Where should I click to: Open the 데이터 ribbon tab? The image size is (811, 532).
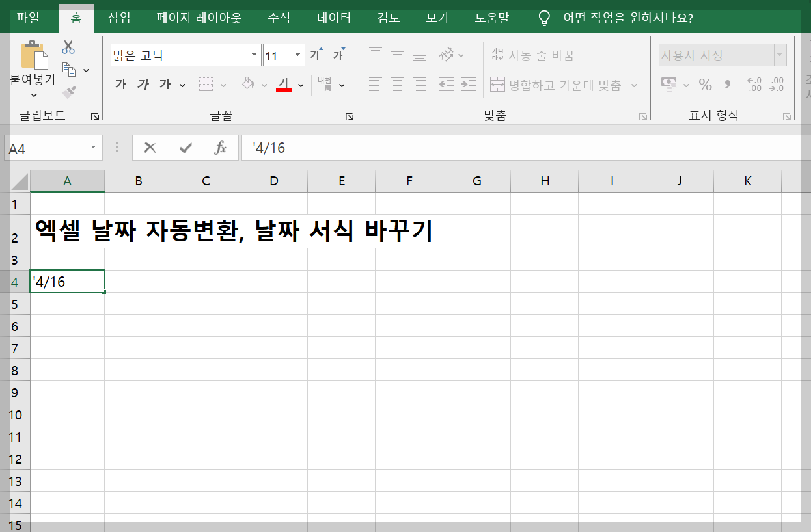point(333,19)
